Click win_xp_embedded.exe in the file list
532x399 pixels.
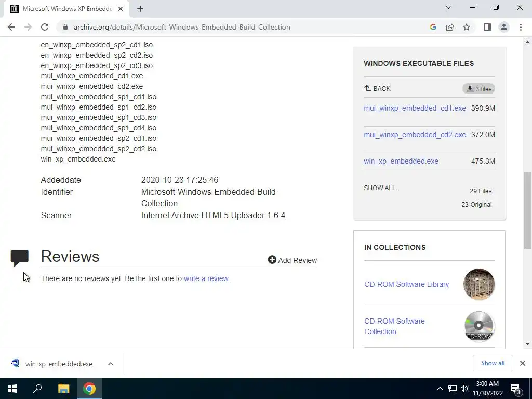tap(78, 159)
